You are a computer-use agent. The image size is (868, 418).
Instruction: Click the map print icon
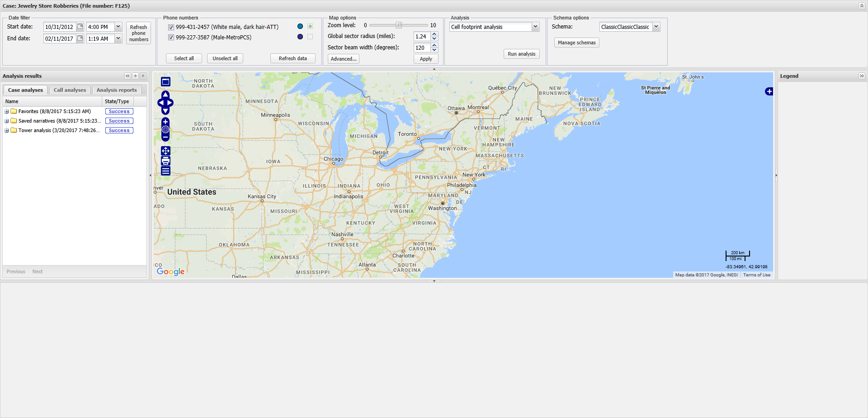(165, 161)
